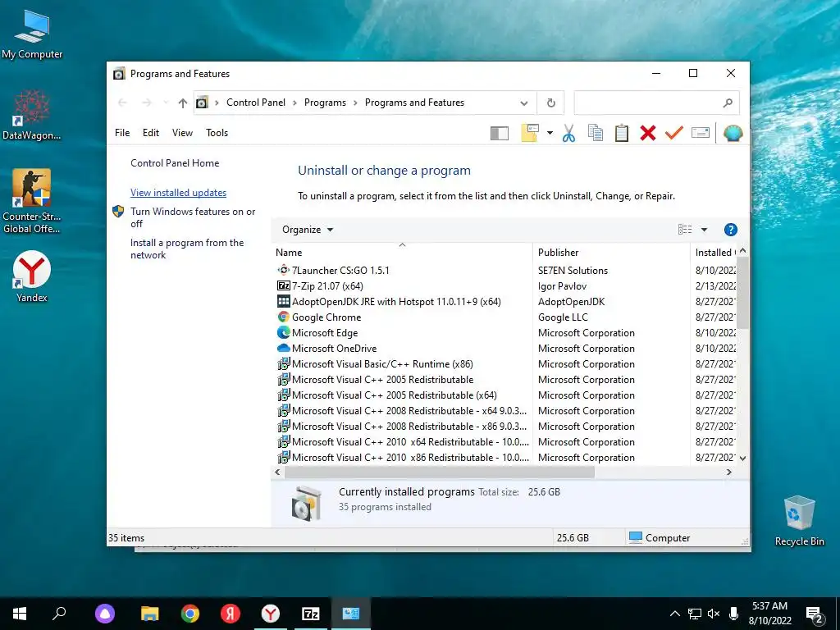Toggle the preview pane layout icon

pyautogui.click(x=500, y=133)
